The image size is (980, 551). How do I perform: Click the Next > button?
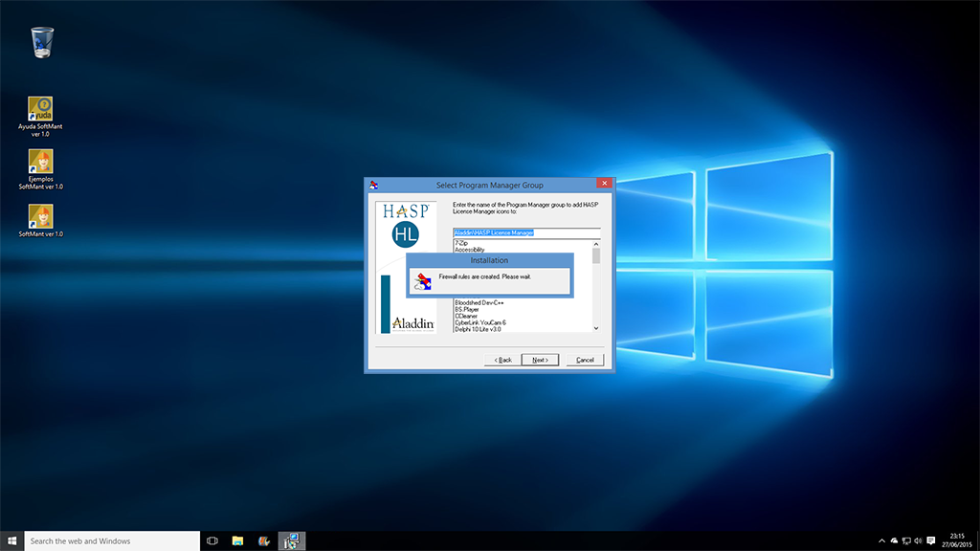[x=540, y=360]
